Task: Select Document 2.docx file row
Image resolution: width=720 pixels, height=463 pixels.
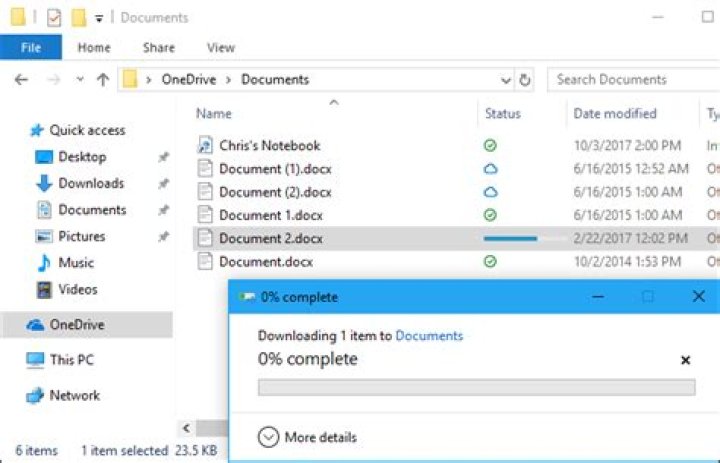Action: [456, 238]
